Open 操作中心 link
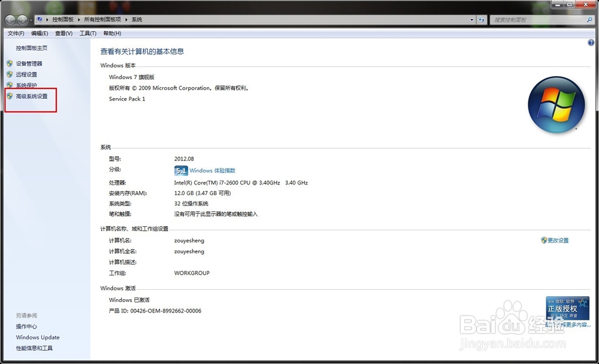This screenshot has width=599, height=364. pos(26,326)
